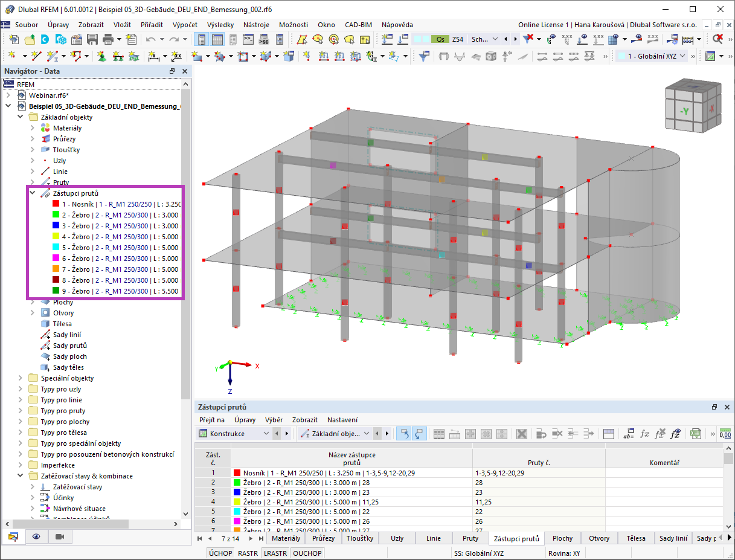The height and width of the screenshot is (560, 735).
Task: Collapse the Zástupci prutů tree node
Action: 33,193
